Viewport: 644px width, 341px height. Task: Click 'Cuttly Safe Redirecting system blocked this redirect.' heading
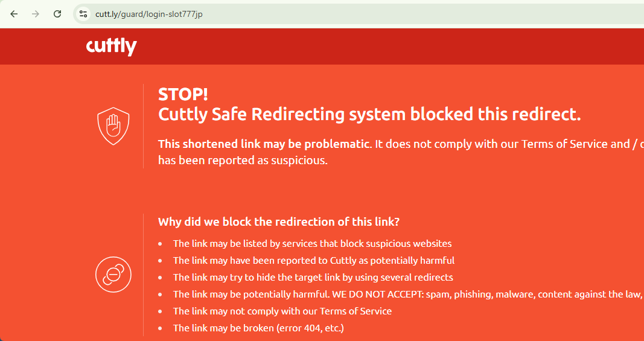(369, 114)
